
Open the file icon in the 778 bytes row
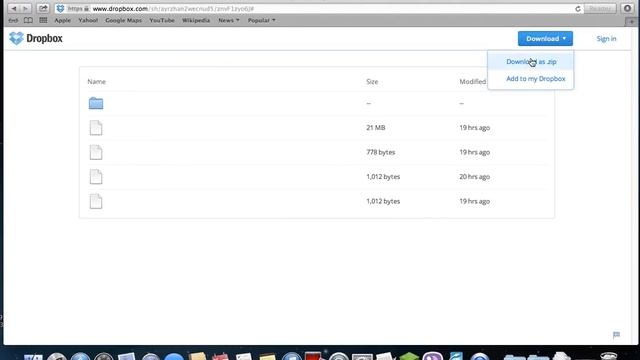coord(96,152)
